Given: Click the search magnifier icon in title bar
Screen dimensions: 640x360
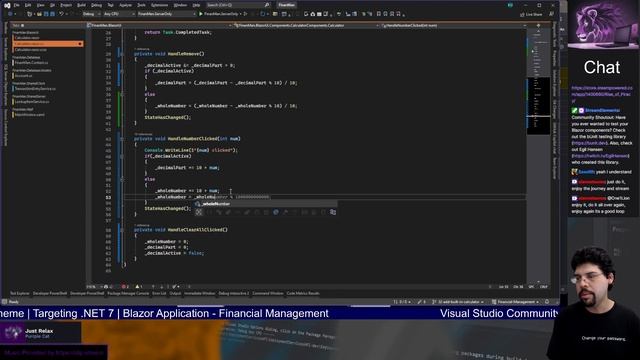Looking at the screenshot, I should pyautogui.click(x=267, y=5).
